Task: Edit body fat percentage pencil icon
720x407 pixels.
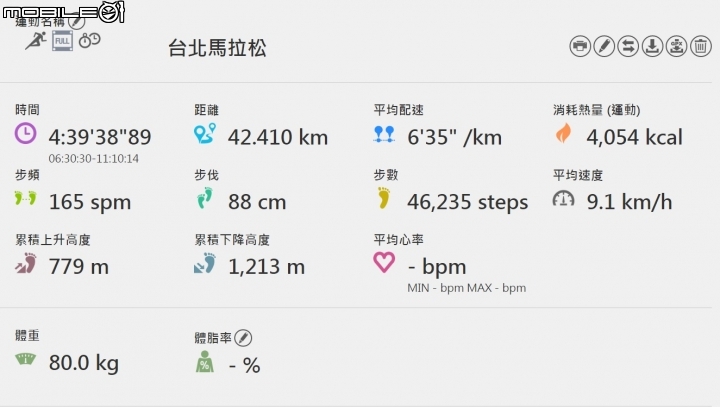Action: (244, 339)
